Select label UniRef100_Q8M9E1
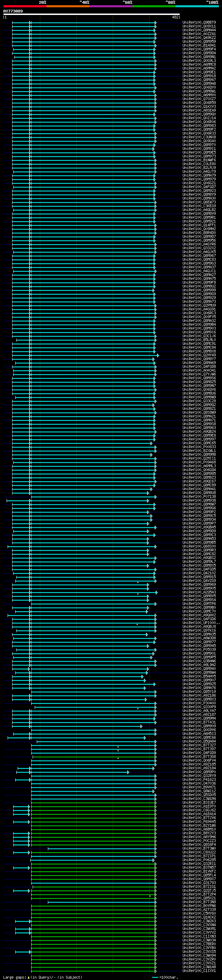This screenshot has height=980, width=222. (199, 72)
